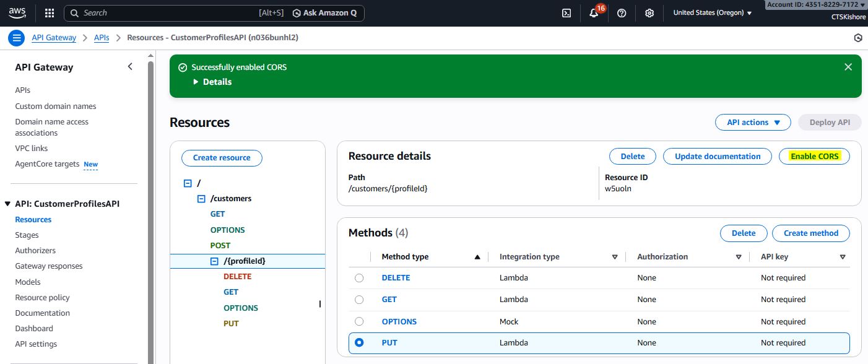Viewport: 868px width, 364px height.
Task: Go to Stages in sidebar
Action: tap(27, 235)
